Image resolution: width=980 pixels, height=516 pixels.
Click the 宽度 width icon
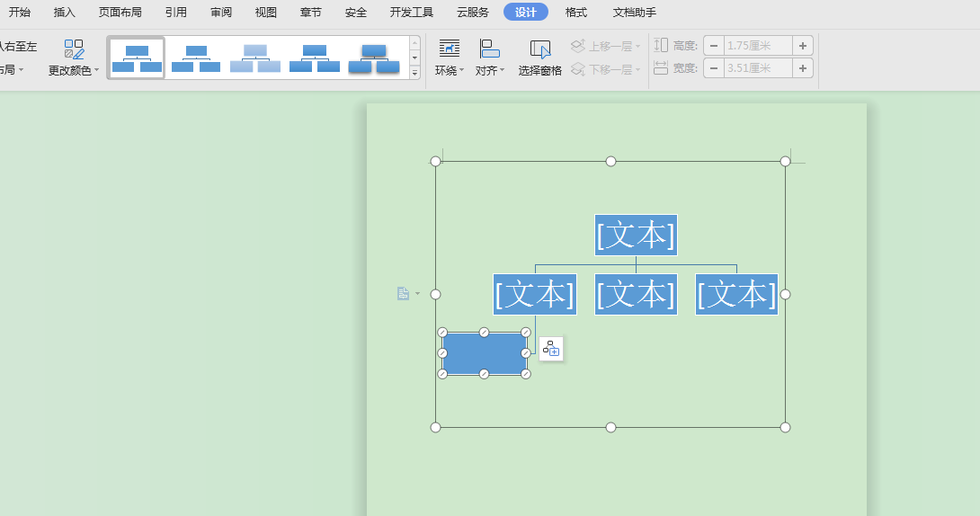click(661, 67)
